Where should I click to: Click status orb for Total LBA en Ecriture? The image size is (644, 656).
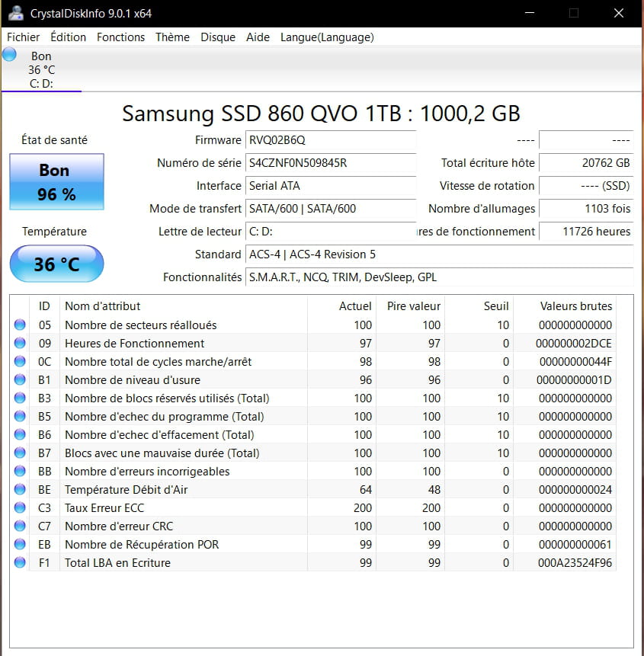pos(20,562)
